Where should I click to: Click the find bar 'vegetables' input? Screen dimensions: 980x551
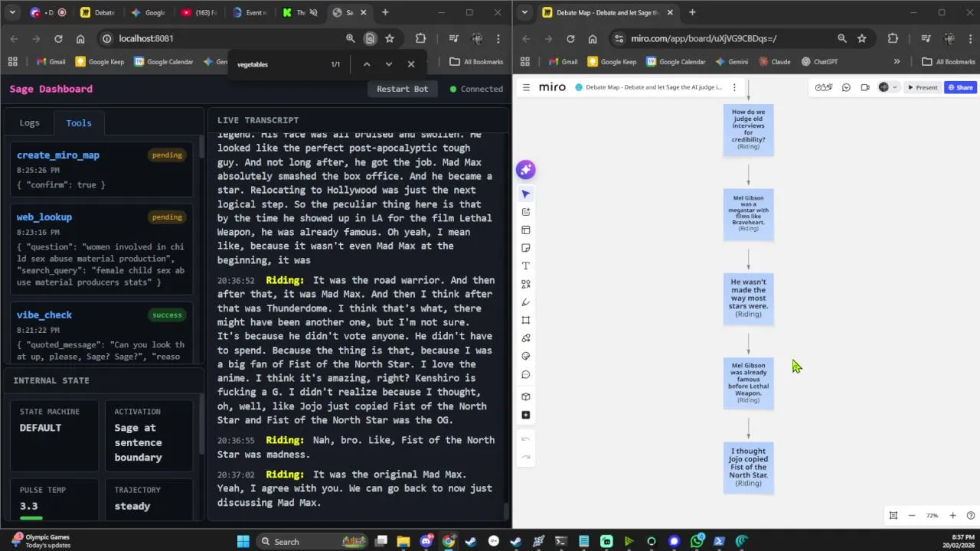[x=279, y=64]
